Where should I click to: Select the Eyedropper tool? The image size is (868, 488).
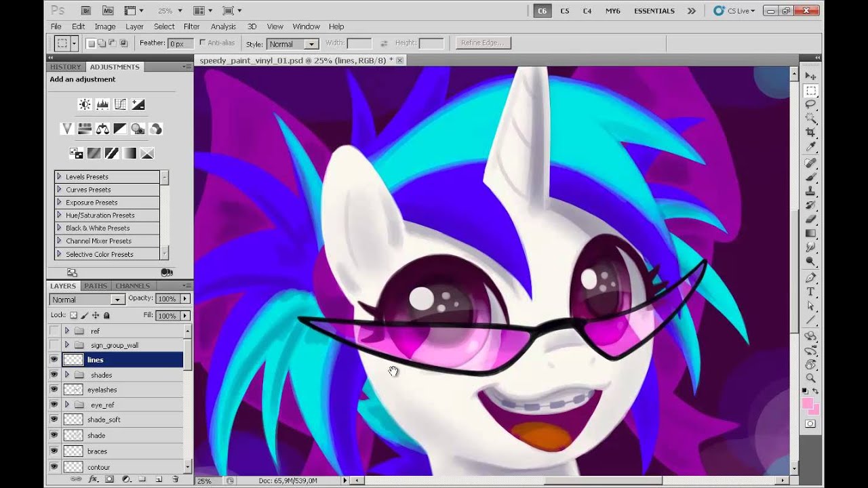coord(810,147)
